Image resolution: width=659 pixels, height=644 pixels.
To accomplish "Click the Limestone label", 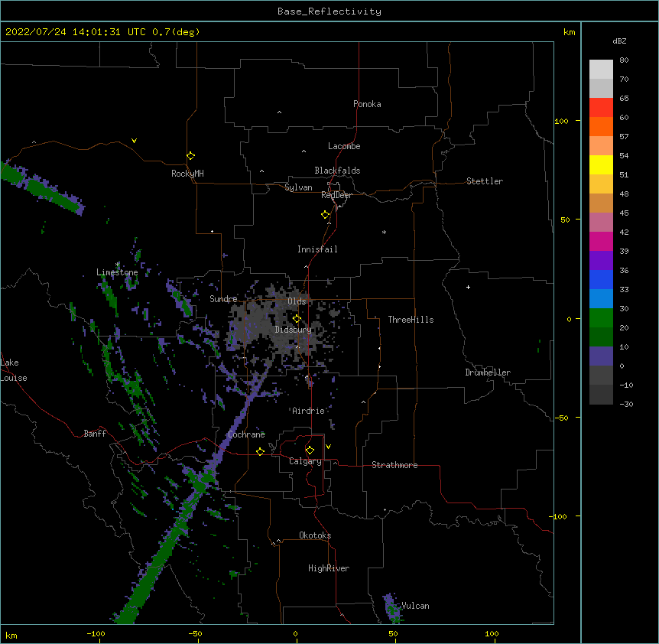I will click(117, 272).
